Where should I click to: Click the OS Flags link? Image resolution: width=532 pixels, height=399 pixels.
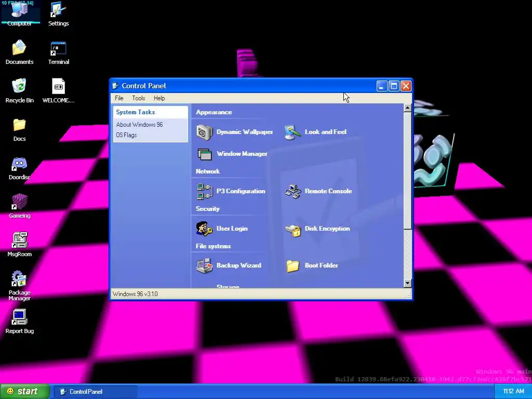tap(126, 135)
